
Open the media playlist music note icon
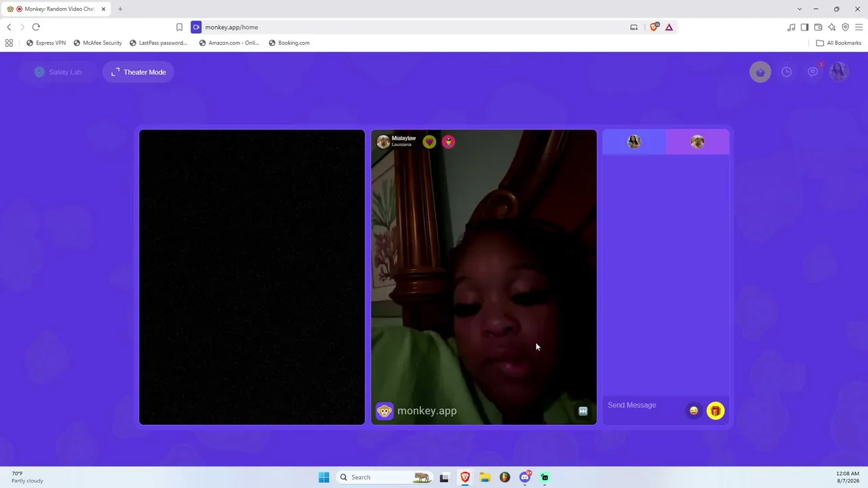coord(791,27)
